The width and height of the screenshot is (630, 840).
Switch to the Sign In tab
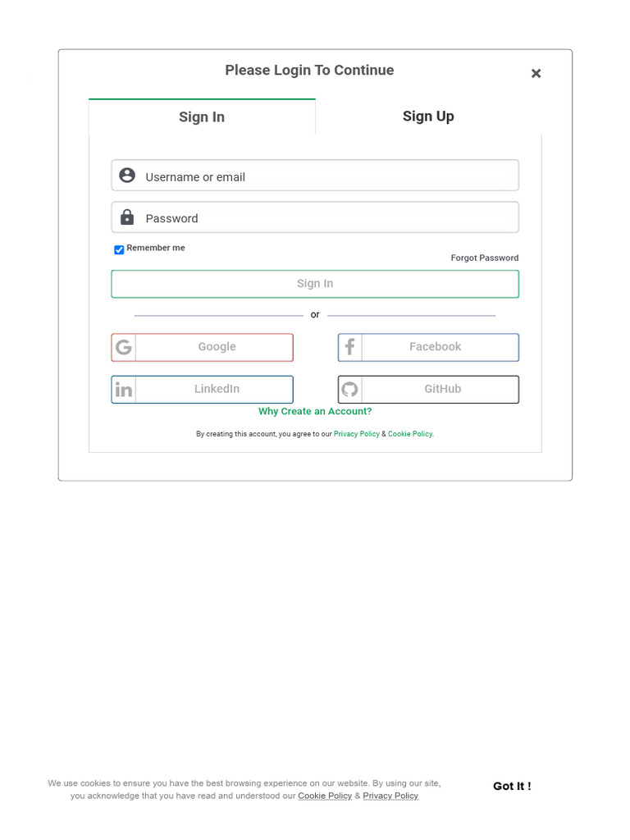click(202, 117)
